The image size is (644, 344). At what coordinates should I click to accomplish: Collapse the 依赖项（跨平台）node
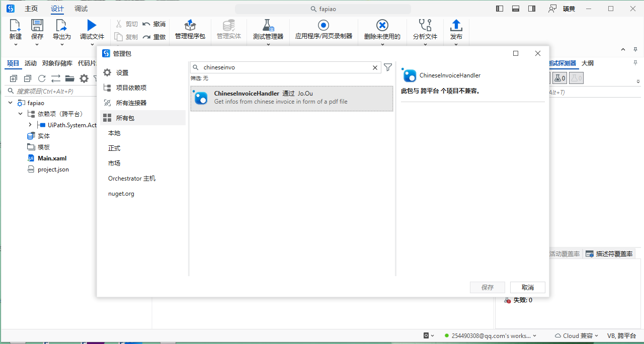point(20,114)
